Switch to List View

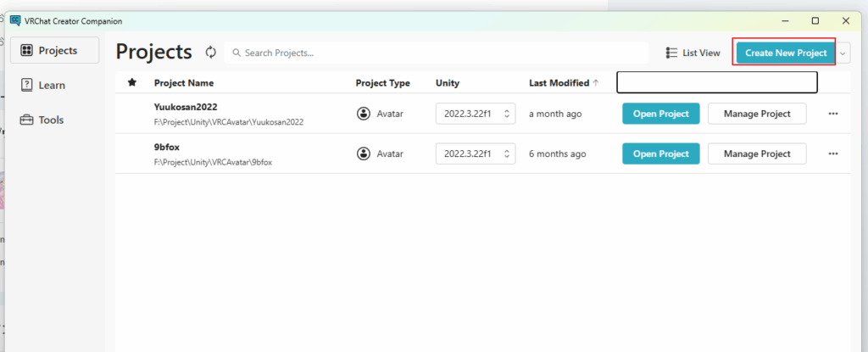[693, 53]
